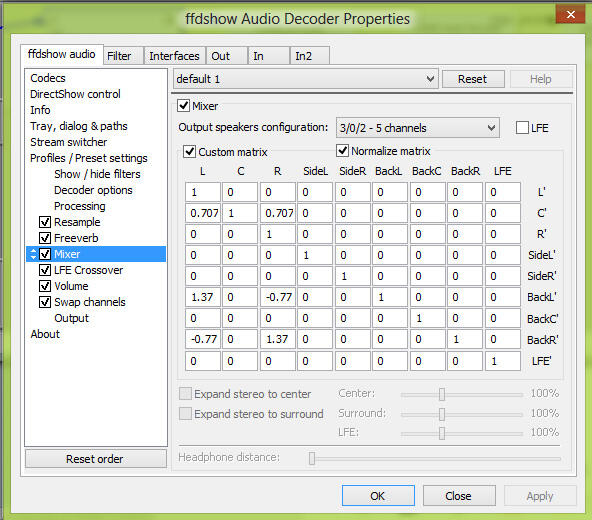Toggle Swap channels filter checkbox
This screenshot has width=592, height=520.
coord(45,302)
